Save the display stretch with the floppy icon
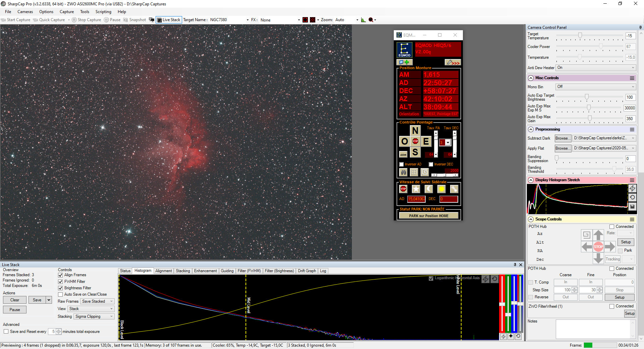Image resolution: width=644 pixels, height=349 pixels. click(x=632, y=206)
